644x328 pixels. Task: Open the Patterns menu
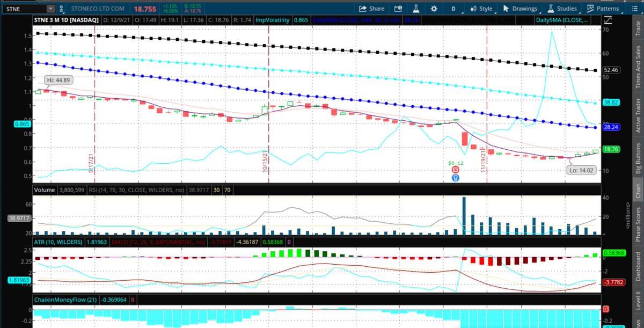pos(603,9)
